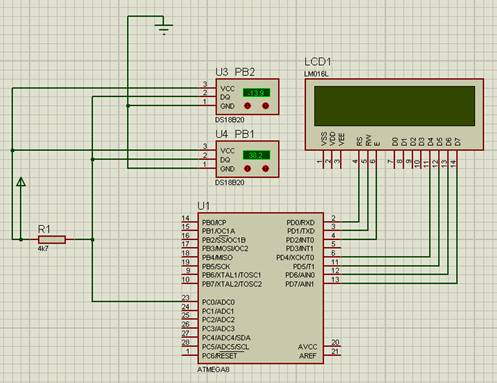Click the PD0/RXD pin label
The width and height of the screenshot is (497, 383).
pyautogui.click(x=300, y=222)
